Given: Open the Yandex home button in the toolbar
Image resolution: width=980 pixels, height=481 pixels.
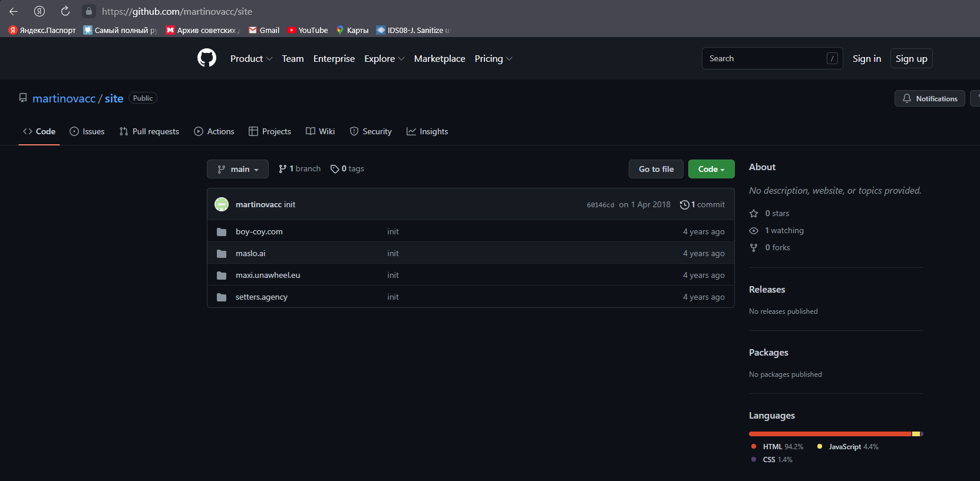Looking at the screenshot, I should pos(39,11).
